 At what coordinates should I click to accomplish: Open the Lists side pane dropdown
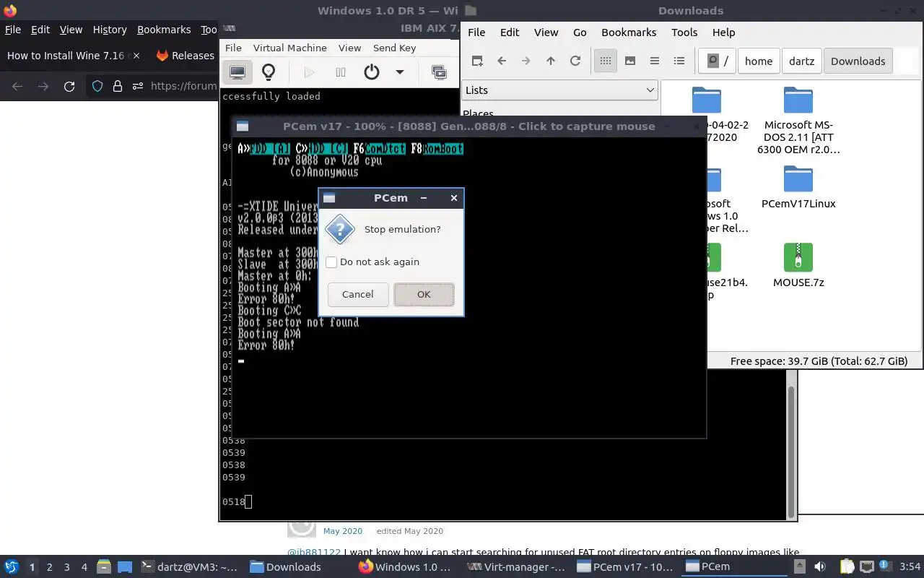point(559,90)
